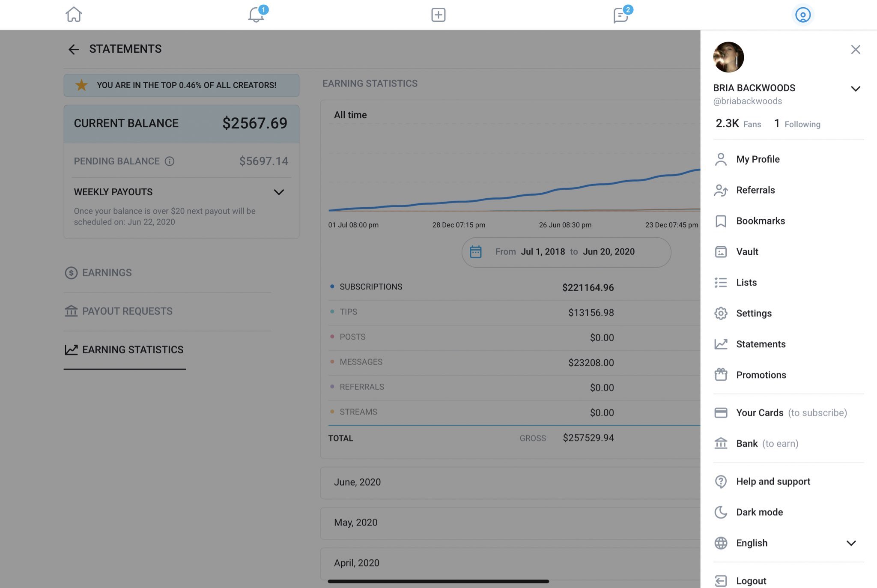Go to the Home feed icon

click(74, 15)
